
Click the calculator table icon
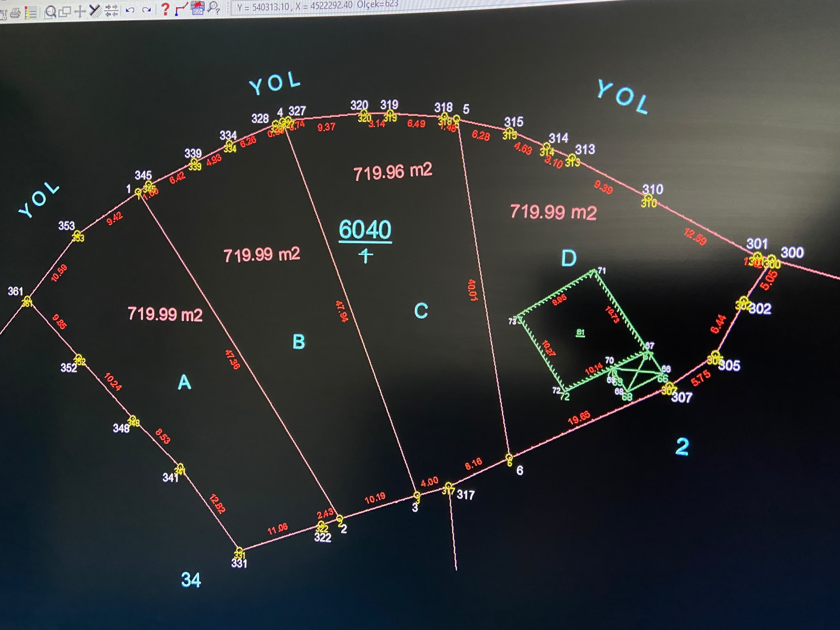click(198, 8)
